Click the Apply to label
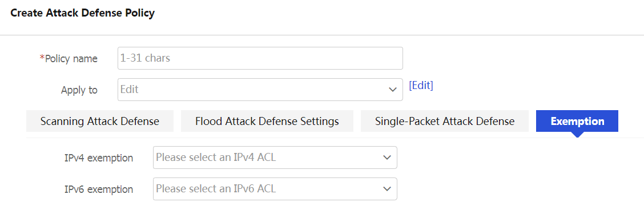This screenshot has height=214, width=644. (79, 90)
